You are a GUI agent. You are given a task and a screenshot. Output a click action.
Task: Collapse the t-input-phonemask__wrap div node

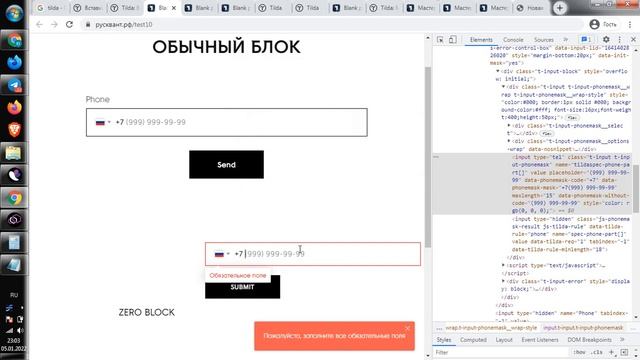(x=503, y=87)
